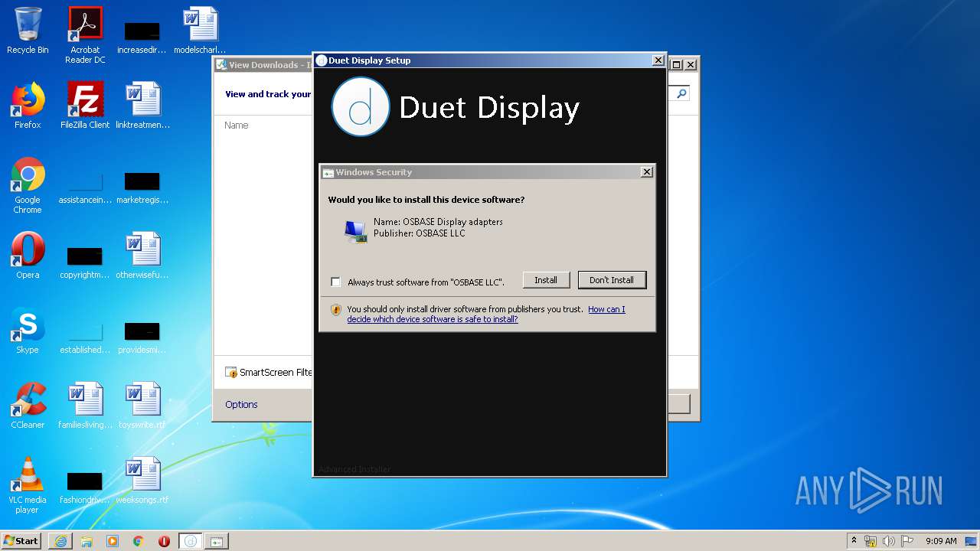Launch Google Chrome desktop shortcut
This screenshot has width=980, height=551.
pyautogui.click(x=28, y=185)
